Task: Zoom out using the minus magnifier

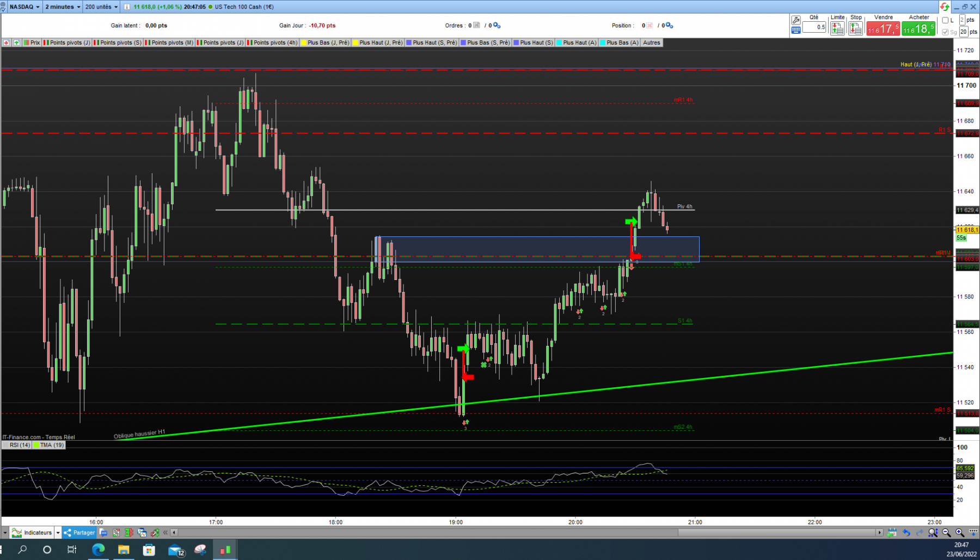Action: click(946, 533)
